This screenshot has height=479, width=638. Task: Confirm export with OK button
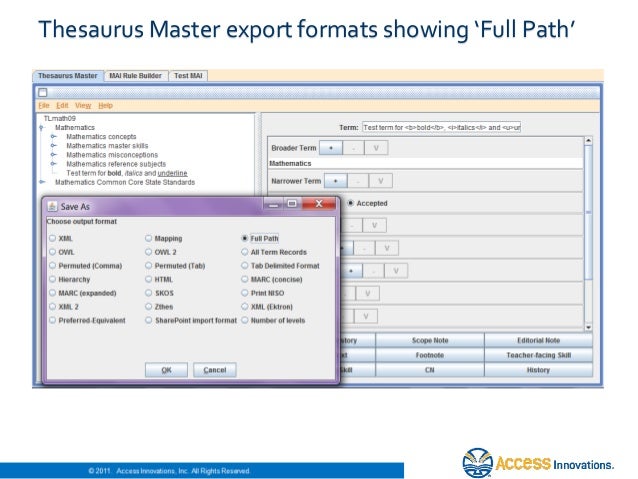click(166, 370)
